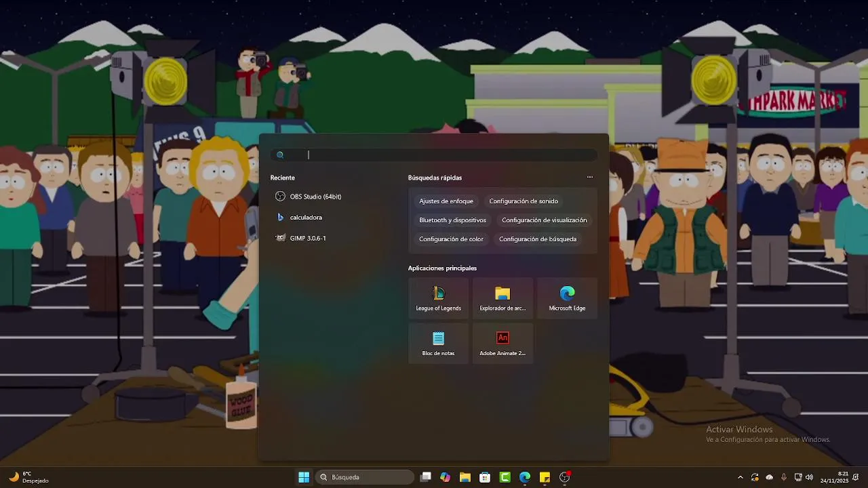Screen dimensions: 868x488
Task: Open Sticky Notes on taskbar
Action: 545,477
